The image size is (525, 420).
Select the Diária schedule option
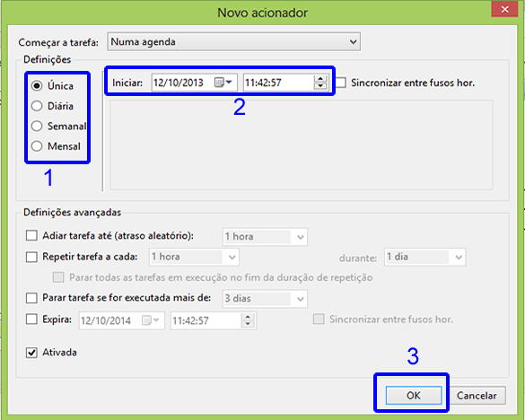tap(37, 106)
